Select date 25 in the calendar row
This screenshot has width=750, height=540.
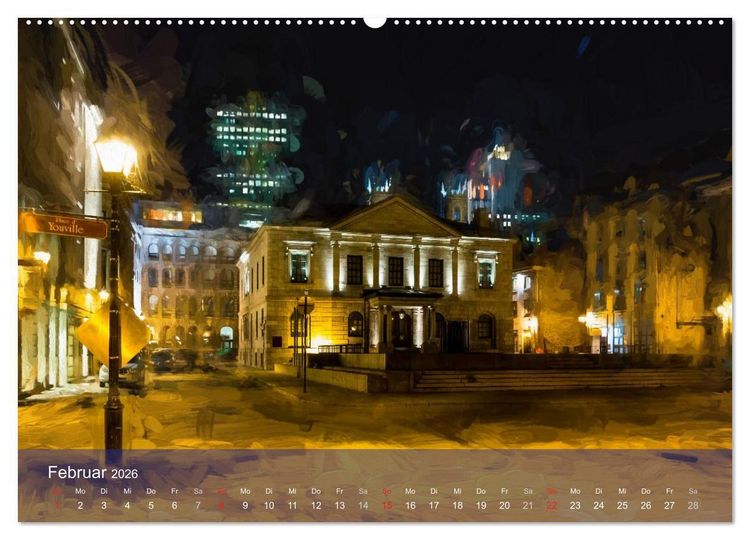(x=622, y=505)
